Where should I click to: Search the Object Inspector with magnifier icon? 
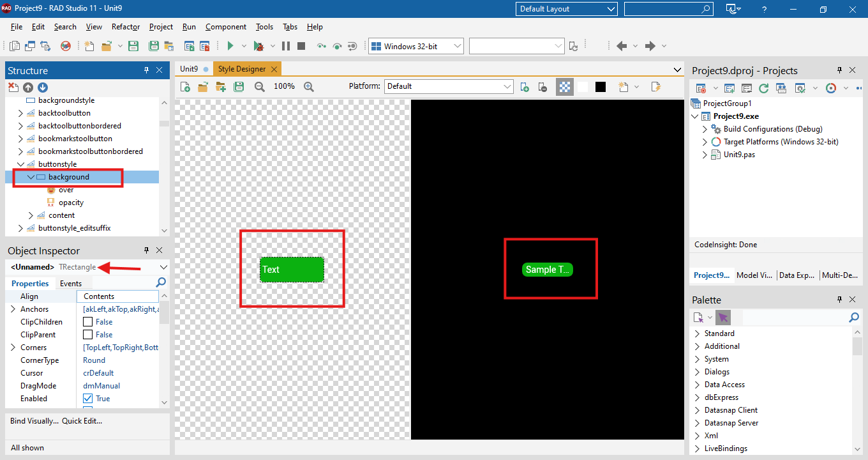tap(161, 282)
